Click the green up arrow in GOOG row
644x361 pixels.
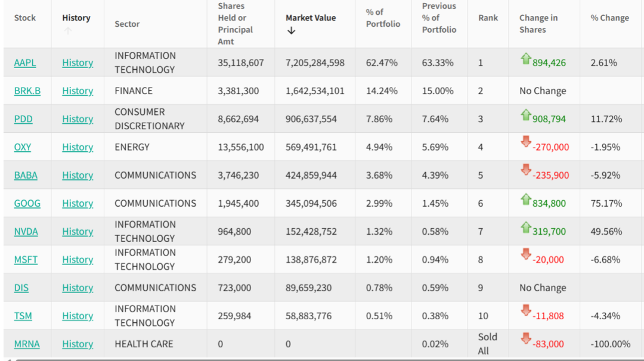pos(525,199)
